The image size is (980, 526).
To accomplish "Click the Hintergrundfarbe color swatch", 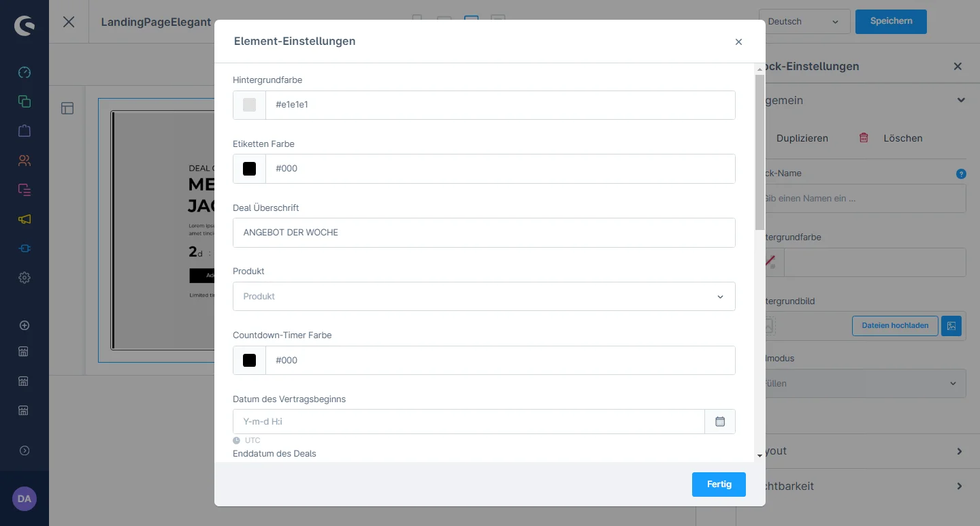I will pos(250,105).
